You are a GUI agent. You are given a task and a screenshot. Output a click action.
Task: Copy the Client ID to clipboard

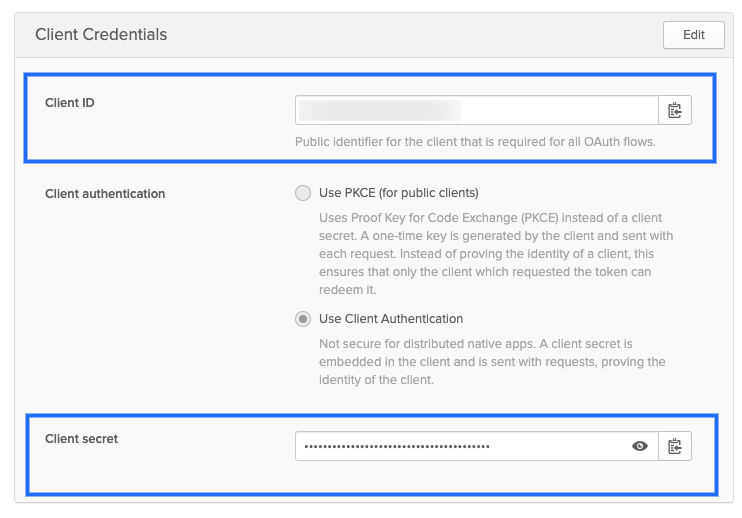675,110
